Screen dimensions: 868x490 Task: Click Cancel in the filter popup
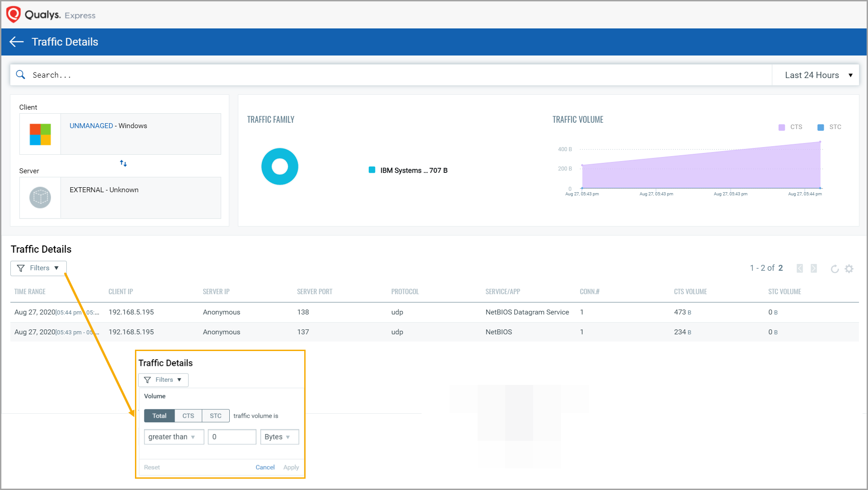[265, 467]
